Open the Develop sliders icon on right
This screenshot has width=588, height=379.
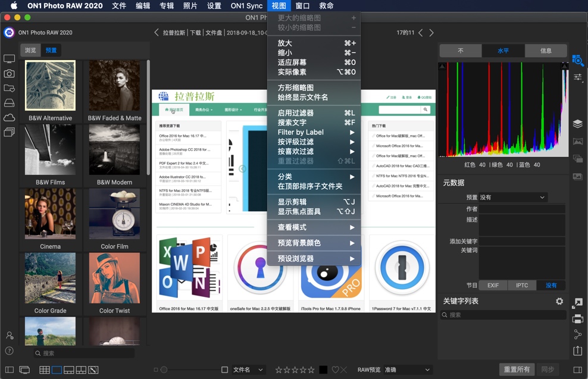(x=578, y=77)
